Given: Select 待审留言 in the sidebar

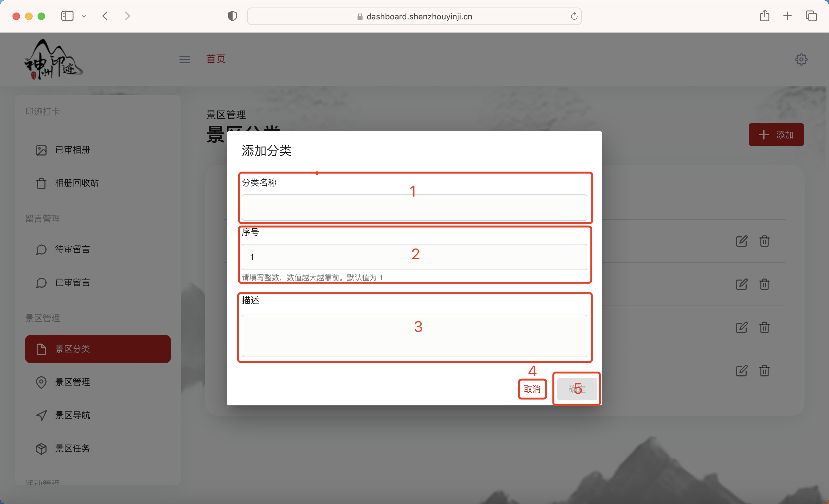Looking at the screenshot, I should click(72, 249).
